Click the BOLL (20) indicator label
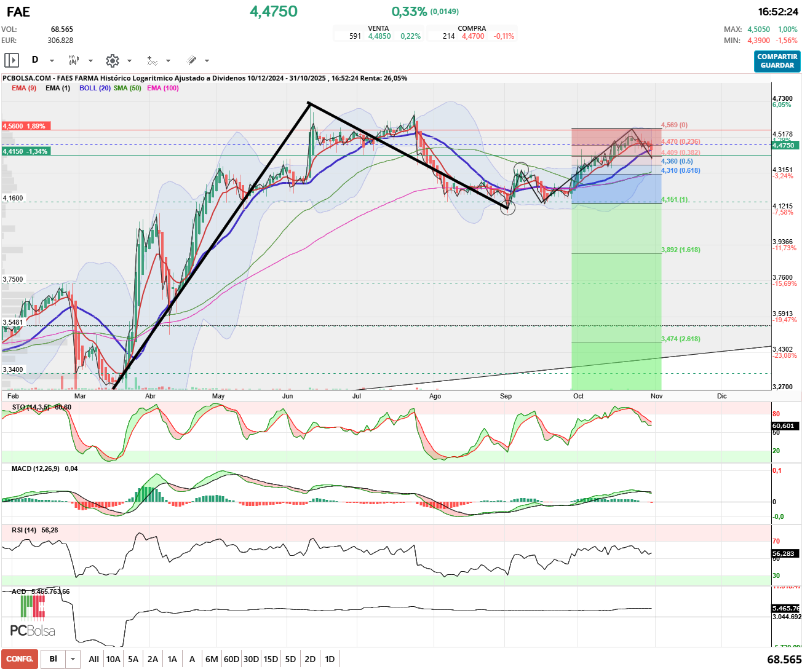Viewport: 810px width, 672px height. (95, 88)
